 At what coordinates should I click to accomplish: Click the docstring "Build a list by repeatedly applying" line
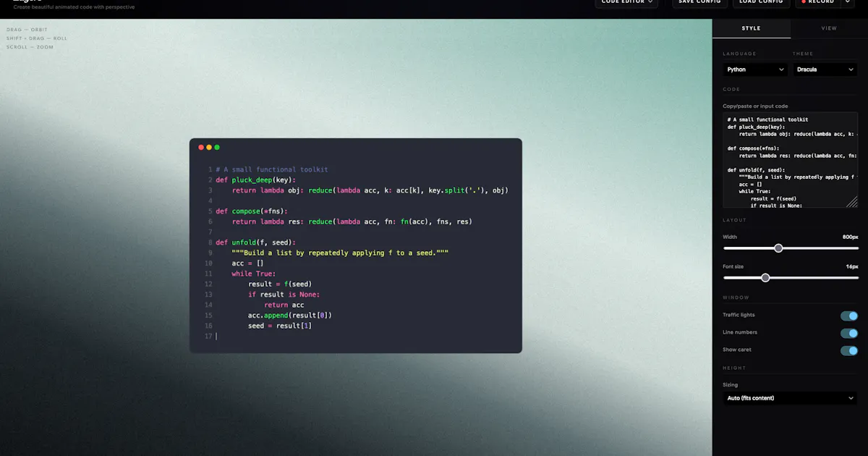[x=340, y=253]
